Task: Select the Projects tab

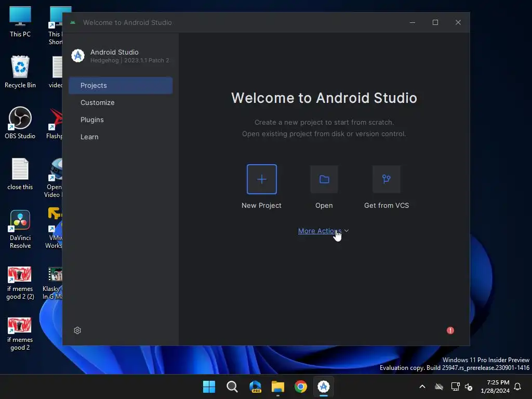Action: click(121, 86)
